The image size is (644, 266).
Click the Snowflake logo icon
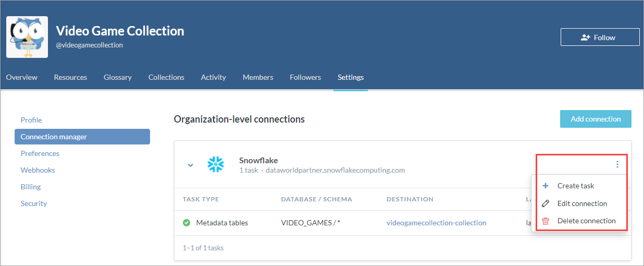216,165
